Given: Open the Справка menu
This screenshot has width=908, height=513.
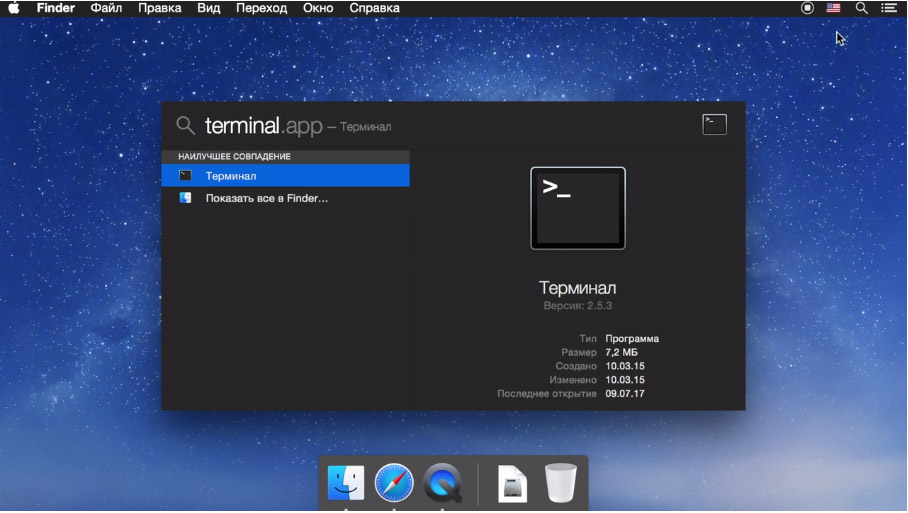Looking at the screenshot, I should [374, 8].
